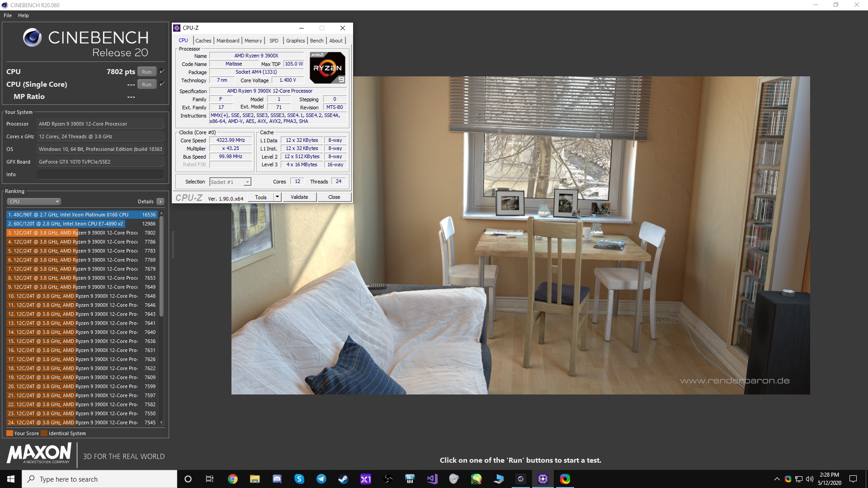The width and height of the screenshot is (868, 488).
Task: Open OBS Studio from the taskbar
Action: (x=388, y=479)
